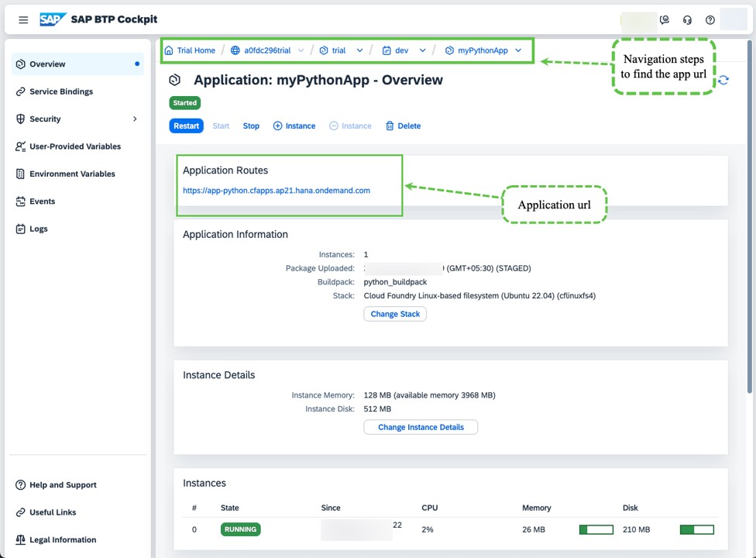This screenshot has height=558, width=756.
Task: Click the green Started status badge
Action: tap(184, 102)
